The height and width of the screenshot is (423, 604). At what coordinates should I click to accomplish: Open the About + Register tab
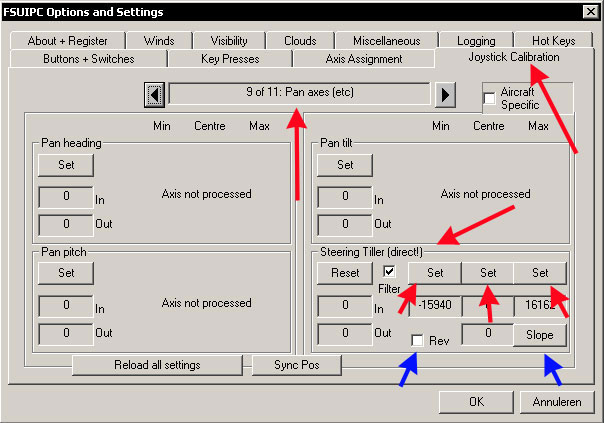point(68,40)
